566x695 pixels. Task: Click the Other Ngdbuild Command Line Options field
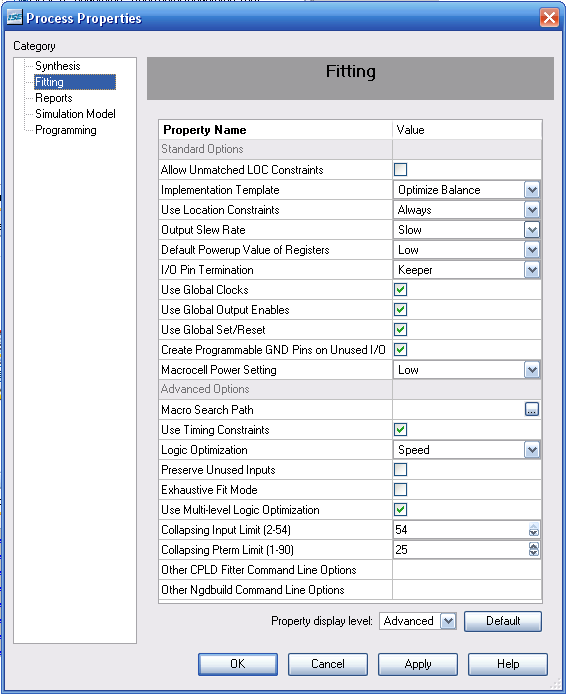(x=467, y=590)
